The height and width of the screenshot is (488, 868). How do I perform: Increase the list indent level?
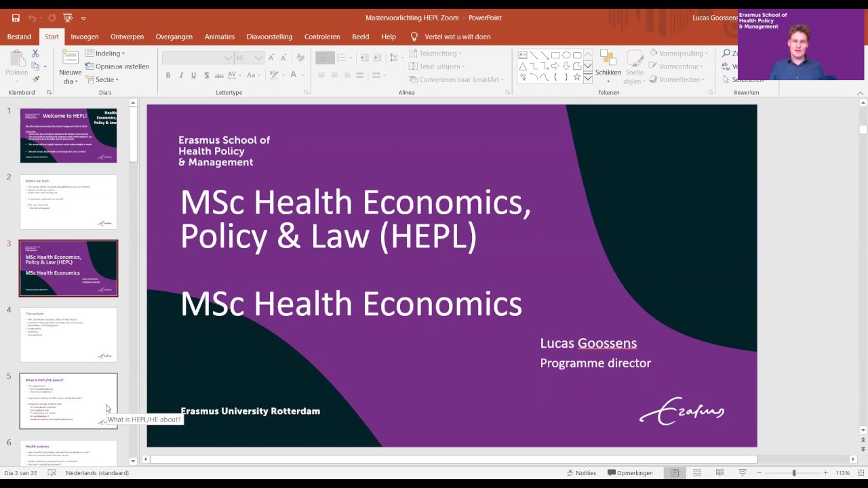(377, 58)
